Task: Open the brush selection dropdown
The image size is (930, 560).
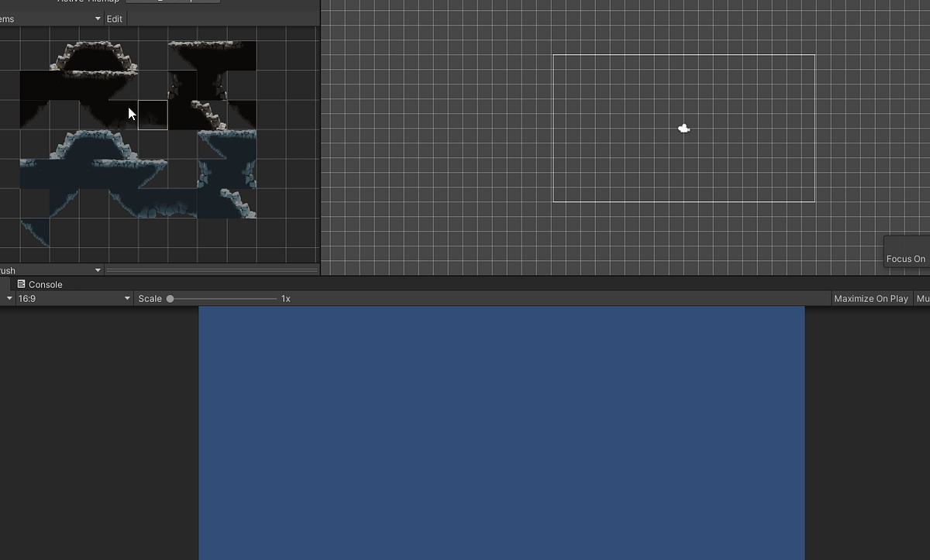Action: (x=51, y=270)
